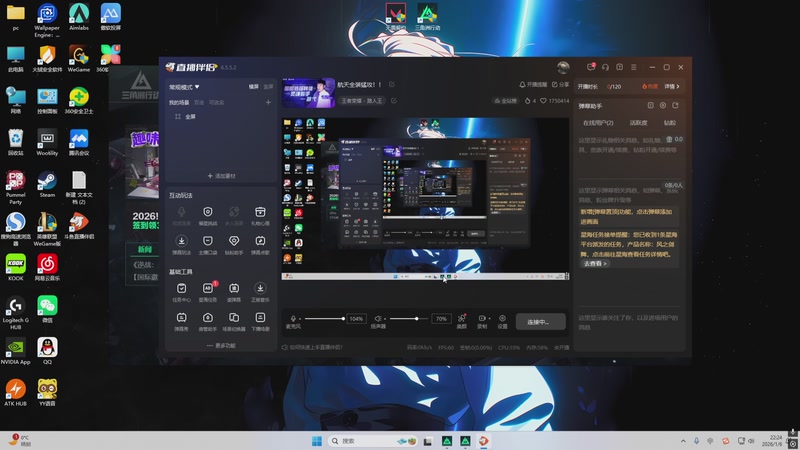Click the 分享 share button
Image resolution: width=800 pixels, height=450 pixels.
[x=560, y=85]
